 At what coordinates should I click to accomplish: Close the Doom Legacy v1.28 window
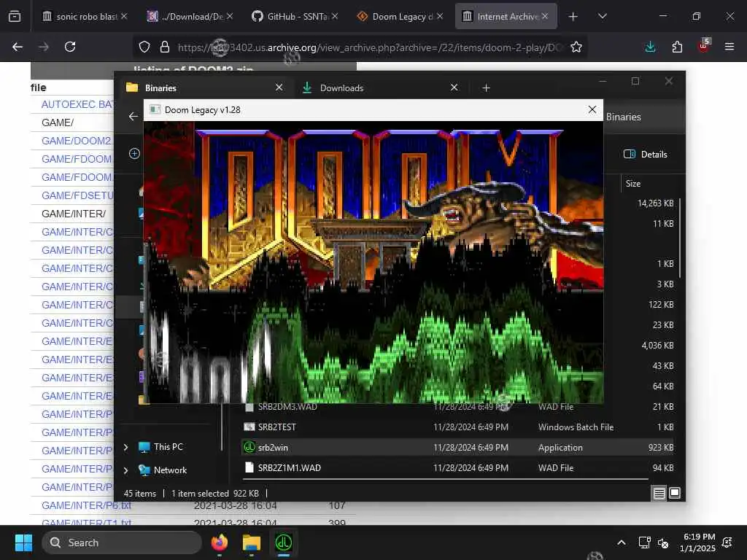click(592, 109)
